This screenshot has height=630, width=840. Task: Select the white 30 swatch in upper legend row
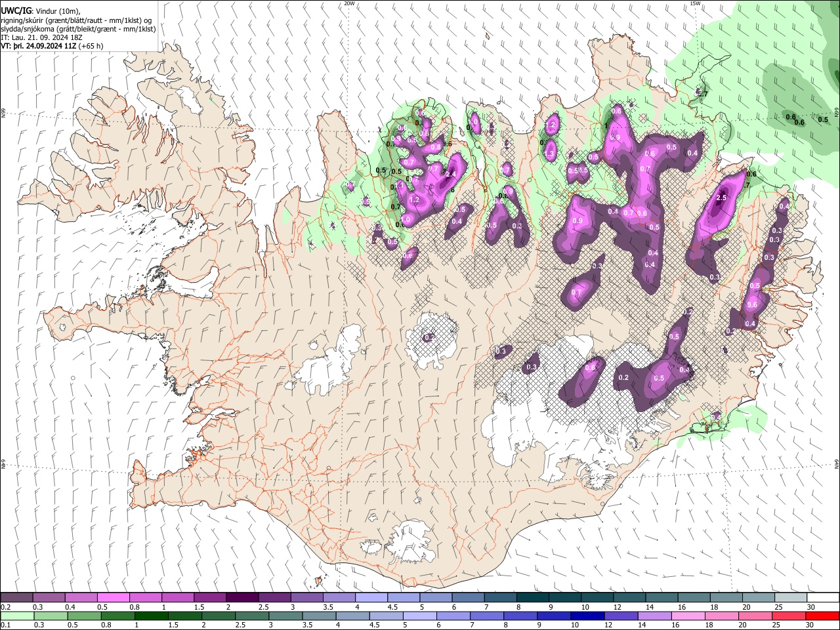822,597
